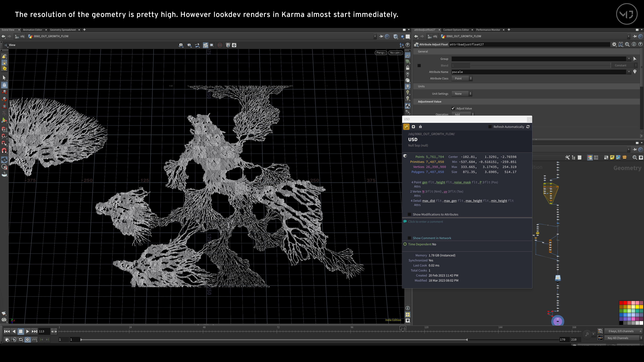Switch to Geometry Spreadsheet tab
644x362 pixels.
pyautogui.click(x=63, y=30)
